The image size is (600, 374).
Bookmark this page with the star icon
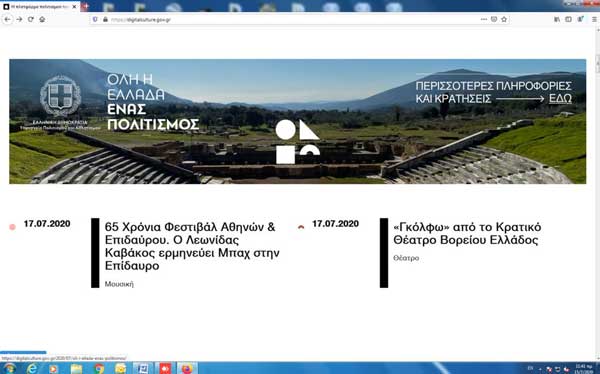[x=504, y=19]
